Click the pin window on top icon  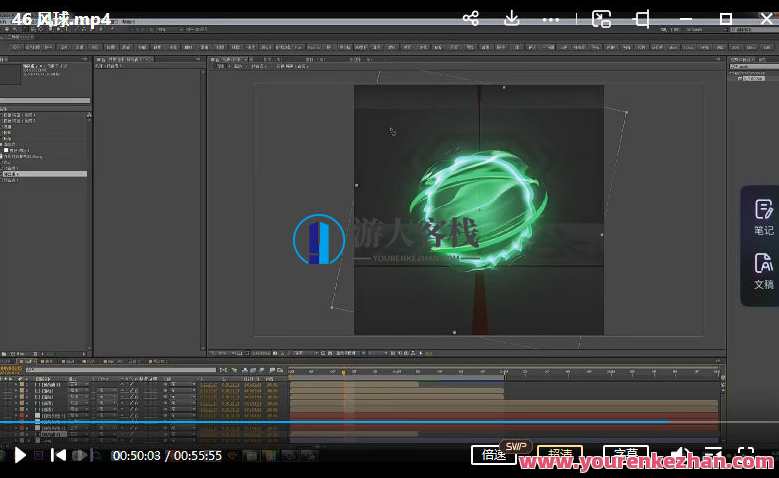(x=642, y=19)
